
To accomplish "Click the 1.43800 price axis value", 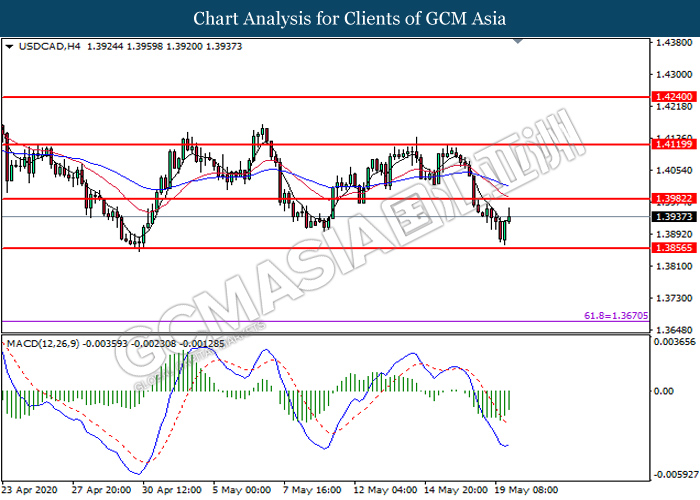I will pos(674,43).
